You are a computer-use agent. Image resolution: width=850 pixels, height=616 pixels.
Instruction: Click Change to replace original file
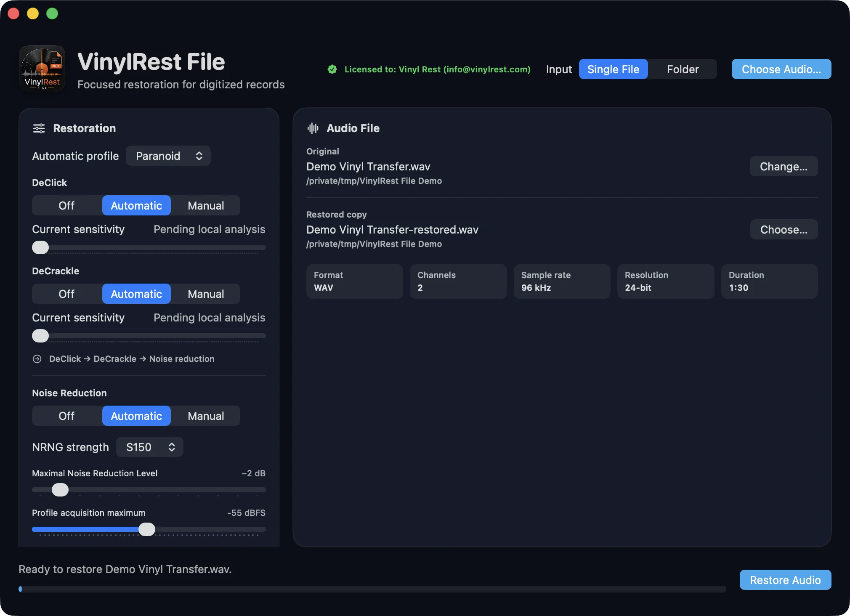click(x=784, y=167)
